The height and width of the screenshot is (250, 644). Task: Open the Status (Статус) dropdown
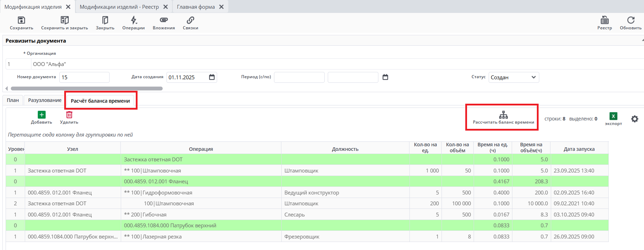coord(513,77)
